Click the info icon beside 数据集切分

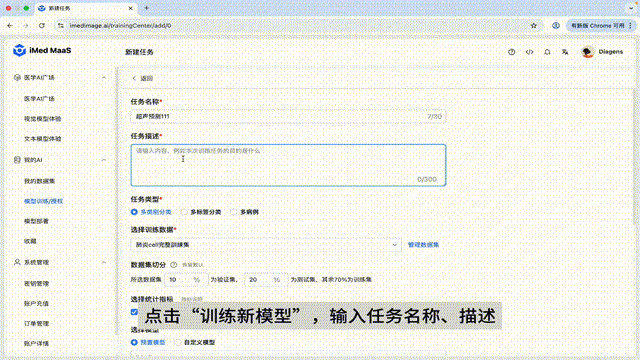[x=173, y=265]
